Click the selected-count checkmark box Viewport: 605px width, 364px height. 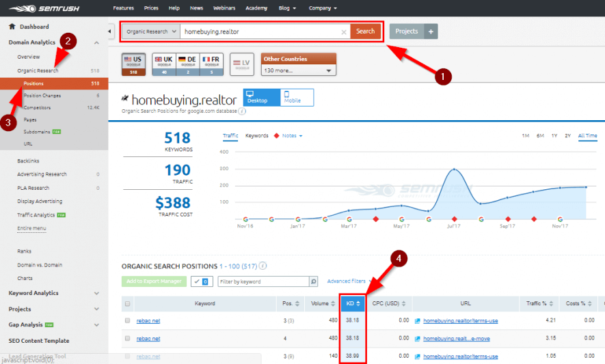(x=202, y=281)
